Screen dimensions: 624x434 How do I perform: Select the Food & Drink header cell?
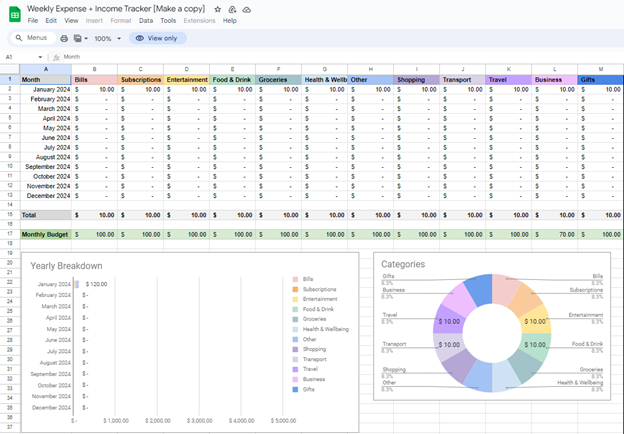232,80
